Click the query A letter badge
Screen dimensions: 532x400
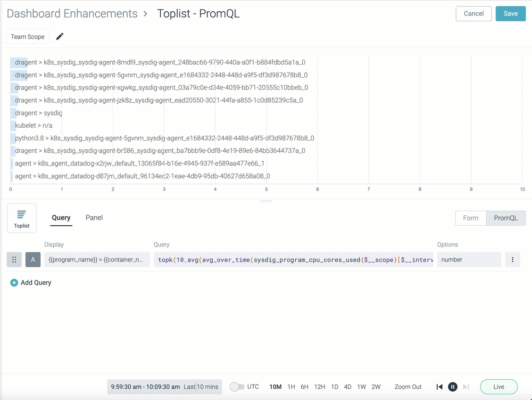point(33,260)
